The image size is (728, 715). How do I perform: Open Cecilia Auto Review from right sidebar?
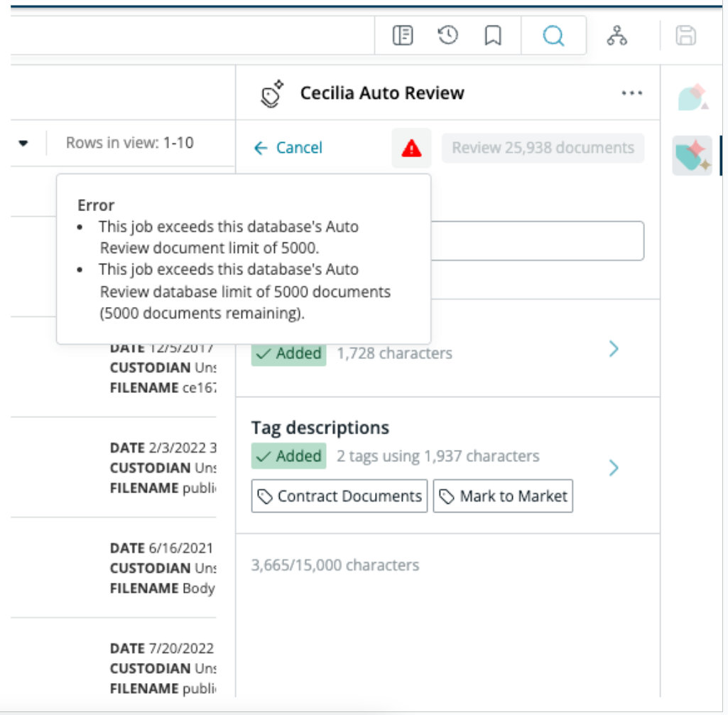[692, 156]
